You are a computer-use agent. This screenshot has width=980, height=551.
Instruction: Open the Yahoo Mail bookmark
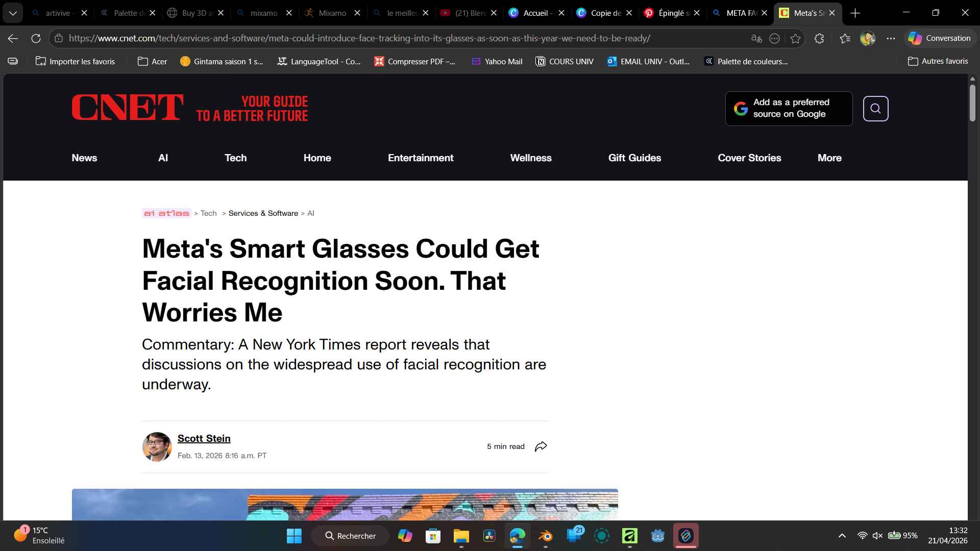pos(497,61)
